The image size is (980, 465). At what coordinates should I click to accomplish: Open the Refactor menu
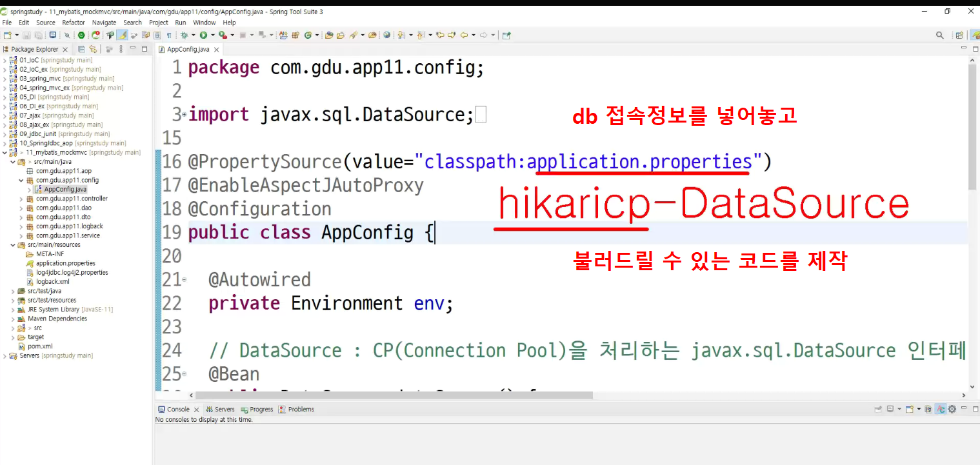pyautogui.click(x=74, y=23)
